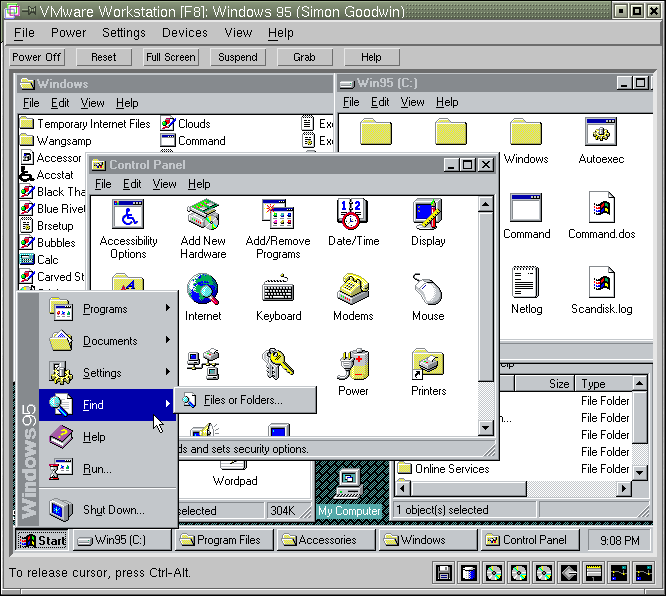This screenshot has width=666, height=596.
Task: Choose Files or Folders... from Find submenu
Action: [x=245, y=400]
